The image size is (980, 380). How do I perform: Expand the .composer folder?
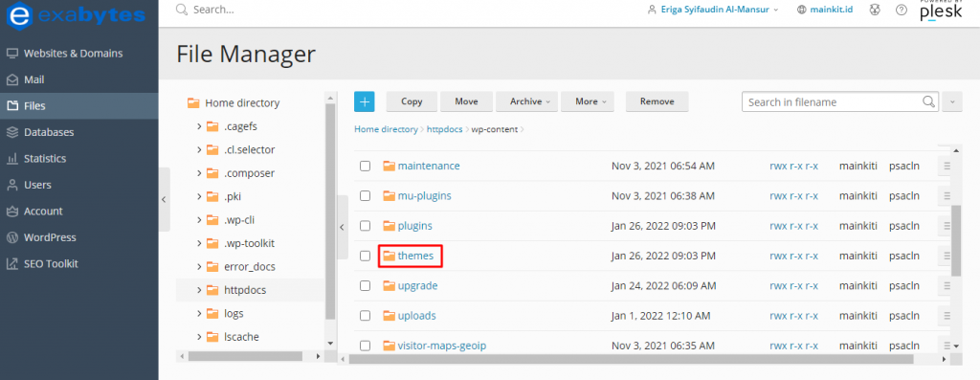[199, 173]
